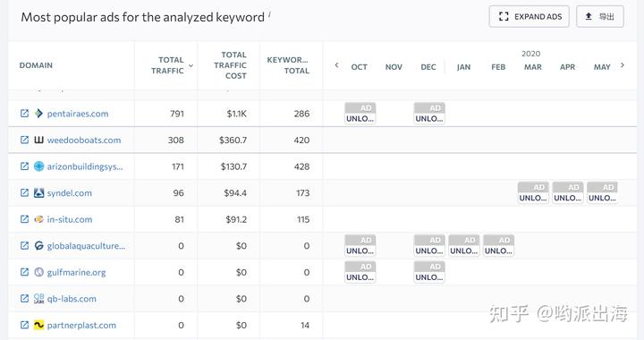The height and width of the screenshot is (340, 644).
Task: Click external link icon beside weedooboats.com
Action: click(x=25, y=140)
